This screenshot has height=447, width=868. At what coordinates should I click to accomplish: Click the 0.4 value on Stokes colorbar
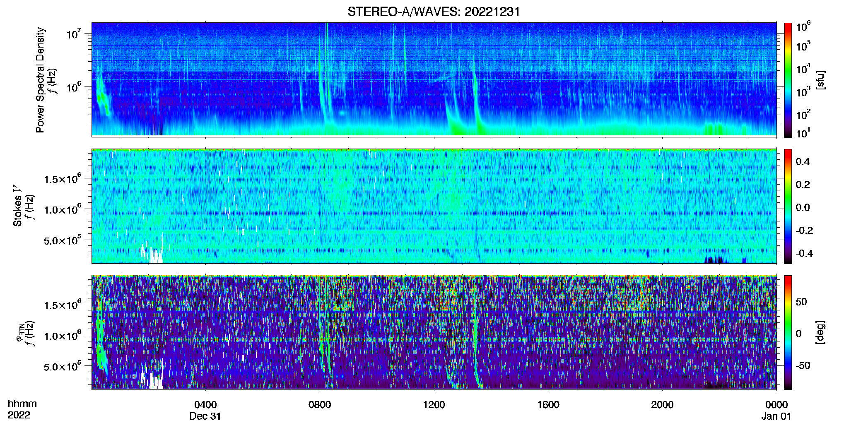coord(803,162)
